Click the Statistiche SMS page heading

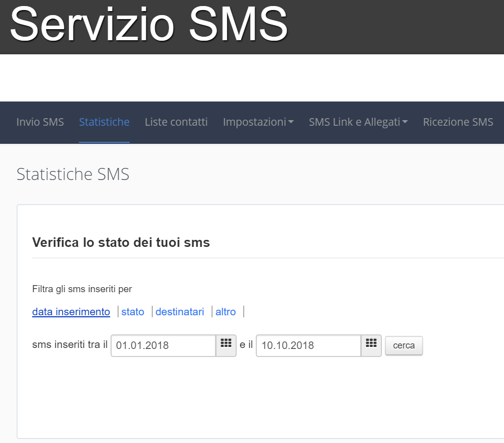pos(73,174)
